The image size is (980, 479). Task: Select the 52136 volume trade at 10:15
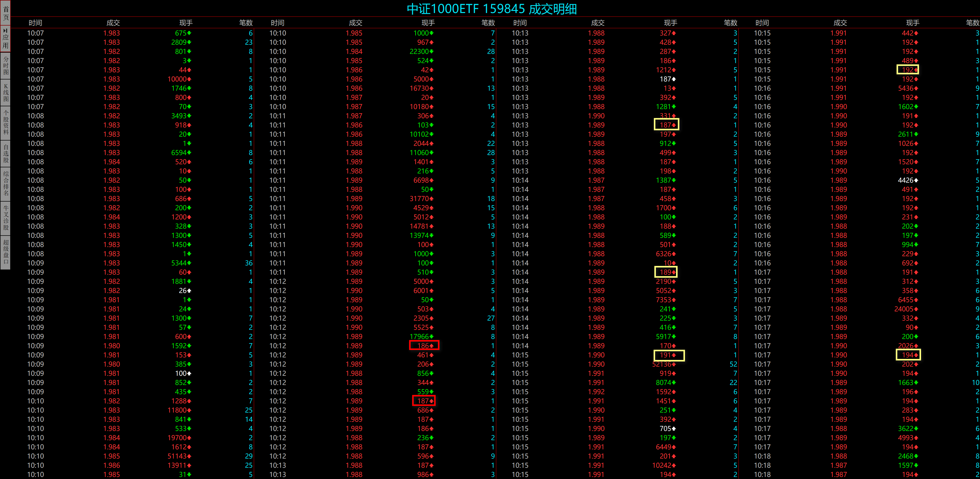point(662,364)
